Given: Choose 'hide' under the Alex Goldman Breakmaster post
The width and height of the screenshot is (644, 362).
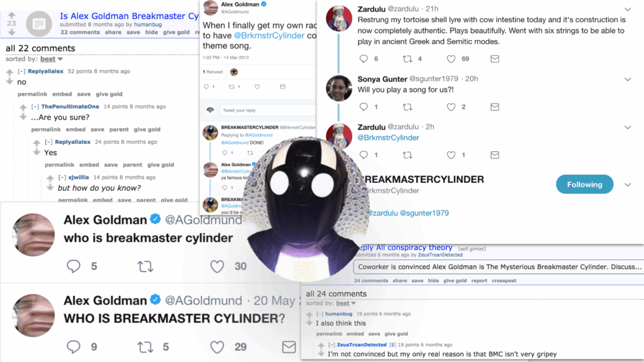Looking at the screenshot, I should [151, 32].
